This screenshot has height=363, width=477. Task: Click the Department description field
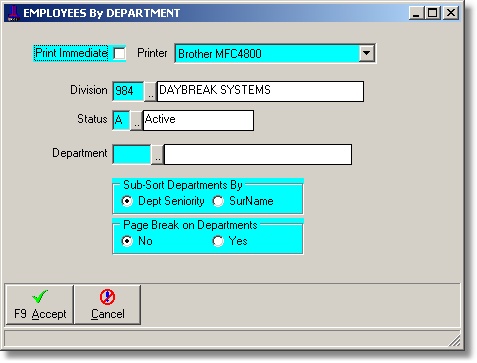click(258, 154)
